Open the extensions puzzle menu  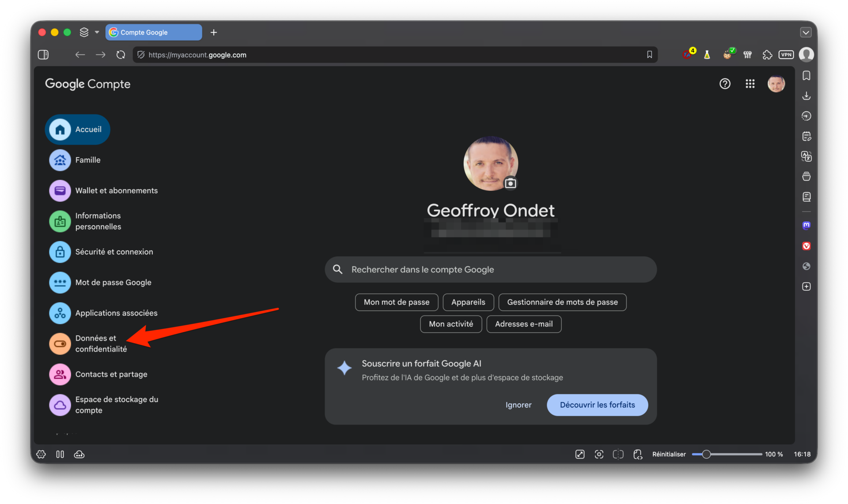click(767, 55)
